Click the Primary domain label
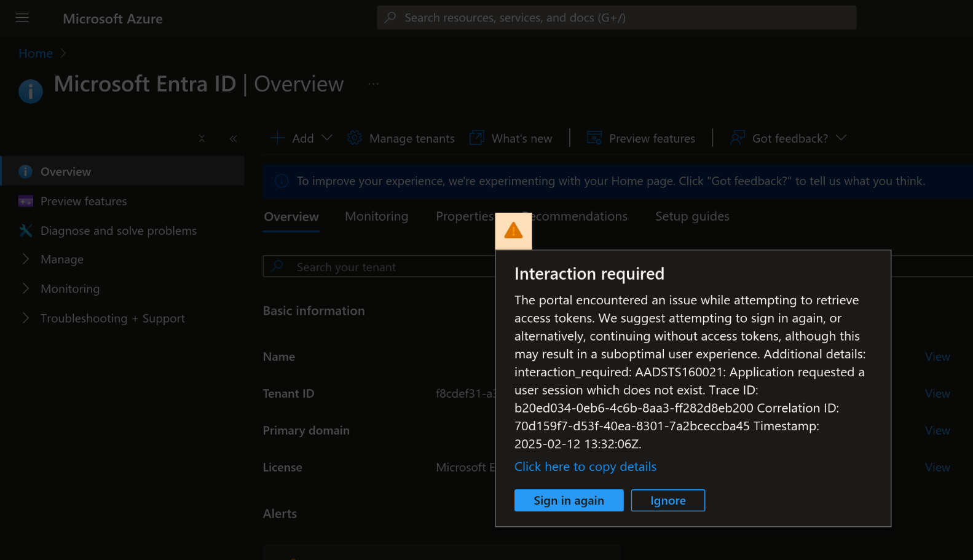The width and height of the screenshot is (973, 560). (x=306, y=430)
